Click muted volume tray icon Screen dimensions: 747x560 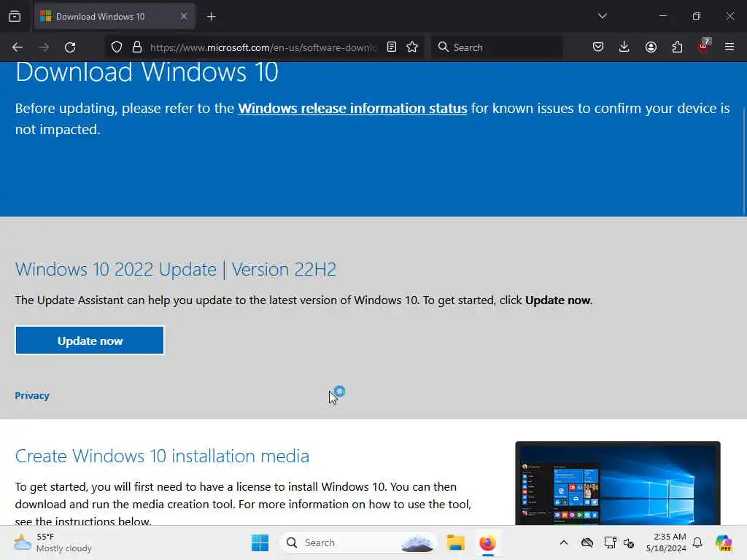[629, 542]
